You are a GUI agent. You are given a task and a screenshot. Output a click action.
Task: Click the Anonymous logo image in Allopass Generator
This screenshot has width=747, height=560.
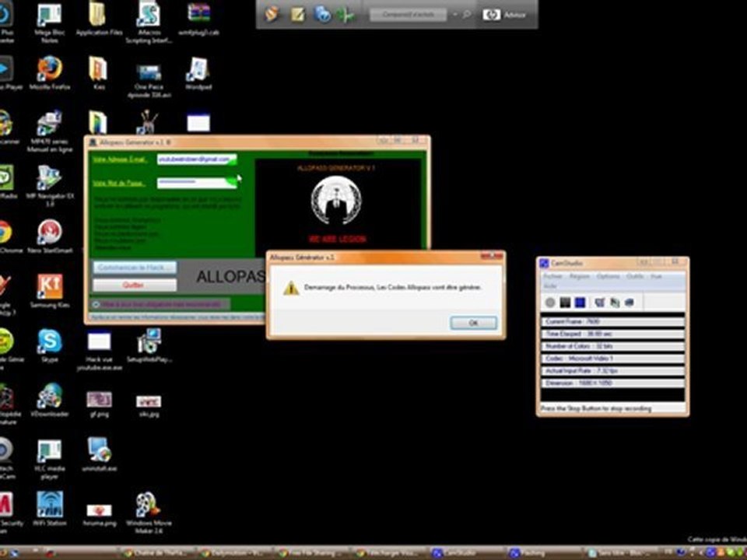point(336,200)
